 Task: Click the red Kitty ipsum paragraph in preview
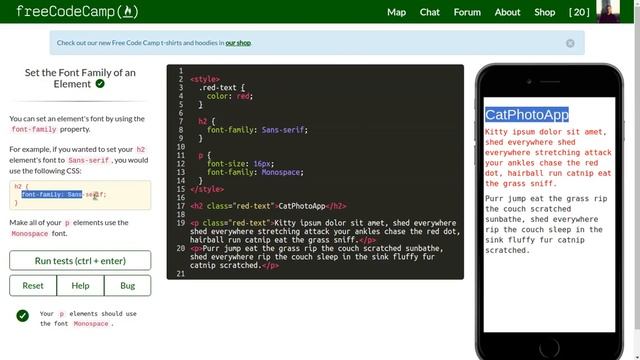point(548,158)
